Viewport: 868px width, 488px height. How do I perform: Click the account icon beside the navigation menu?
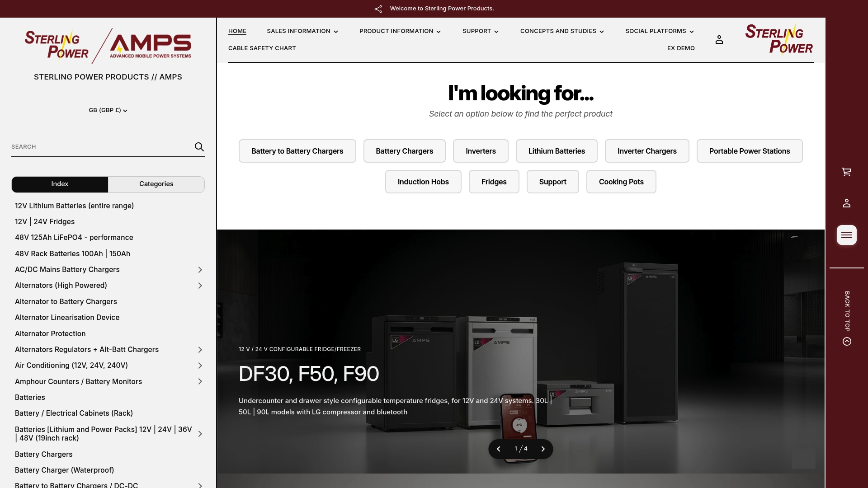(x=719, y=40)
